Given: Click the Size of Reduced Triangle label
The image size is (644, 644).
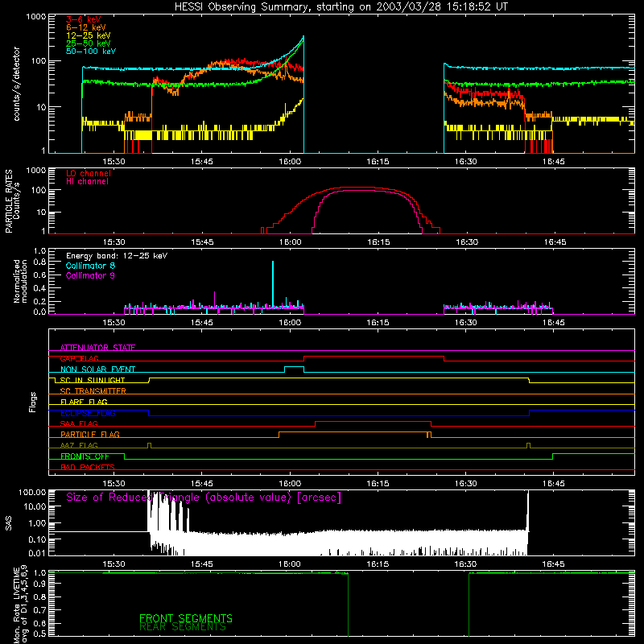Looking at the screenshot, I should coord(204,497).
